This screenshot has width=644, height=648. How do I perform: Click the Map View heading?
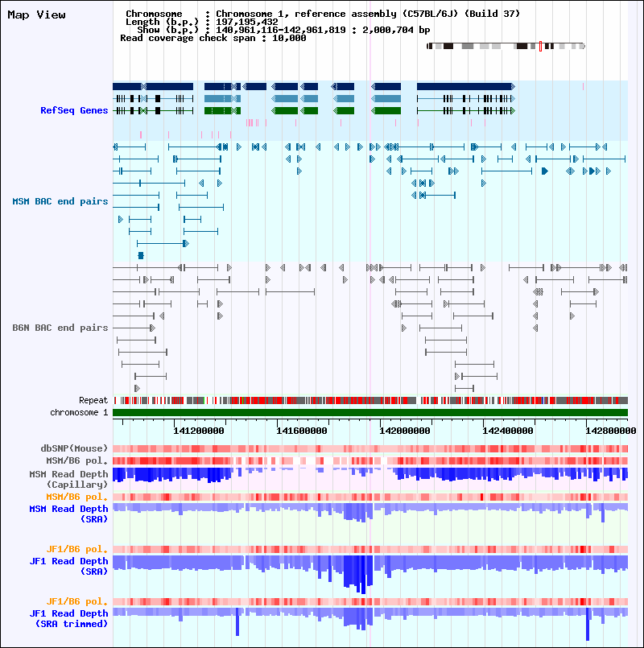[36, 14]
